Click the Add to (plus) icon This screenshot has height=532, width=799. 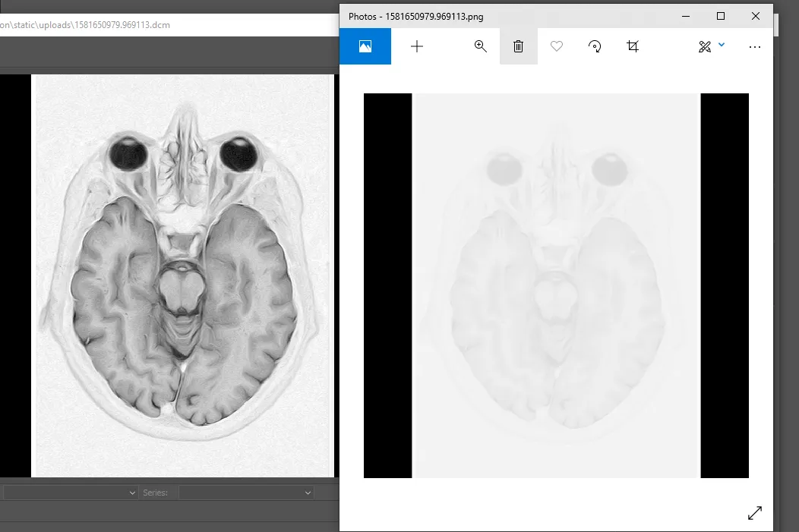pos(417,46)
